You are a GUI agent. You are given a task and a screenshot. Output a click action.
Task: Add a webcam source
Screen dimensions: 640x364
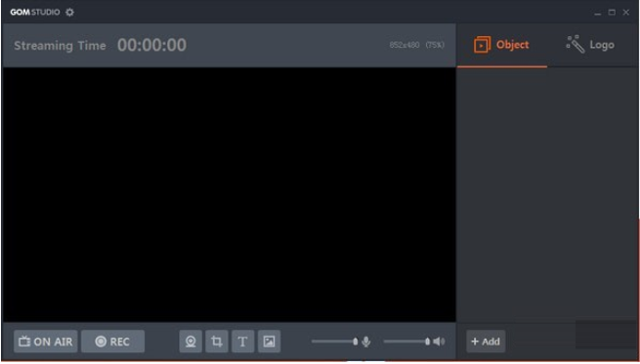191,342
